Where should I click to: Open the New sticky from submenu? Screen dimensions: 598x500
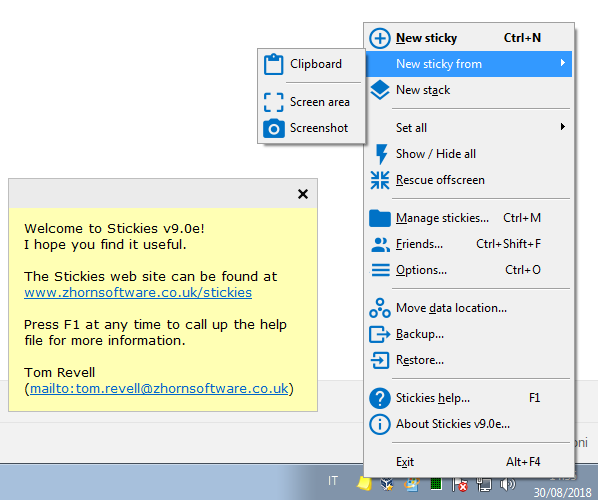469,64
